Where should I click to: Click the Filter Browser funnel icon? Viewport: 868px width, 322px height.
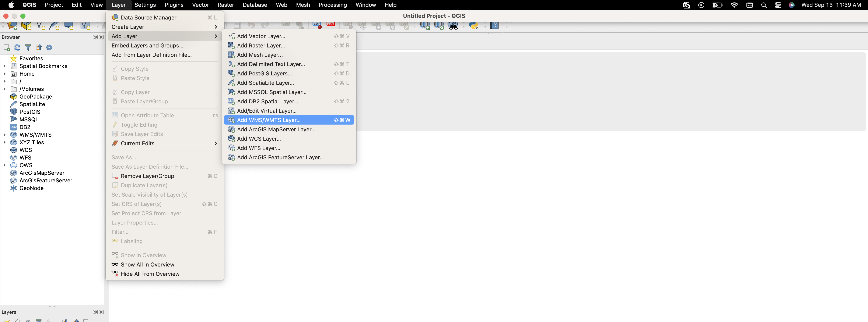coord(28,47)
